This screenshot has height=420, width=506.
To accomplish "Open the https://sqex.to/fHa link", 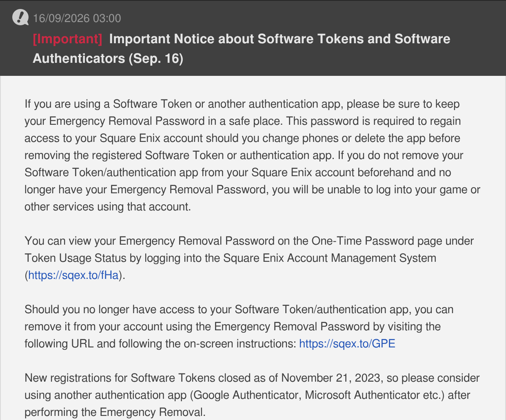I will [73, 275].
